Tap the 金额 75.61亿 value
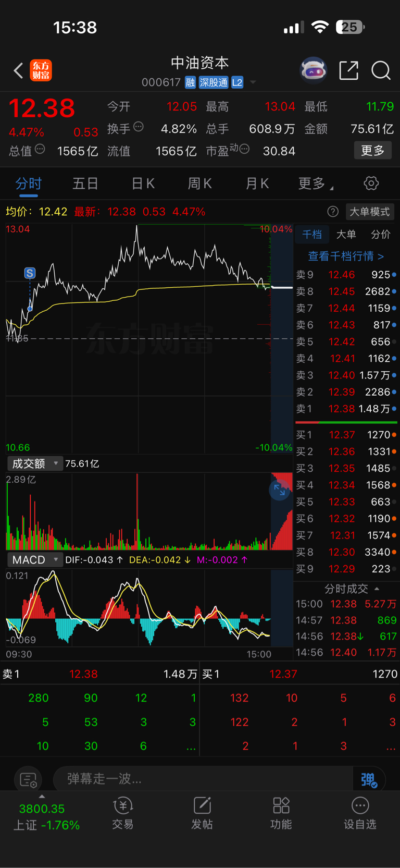 pyautogui.click(x=372, y=129)
